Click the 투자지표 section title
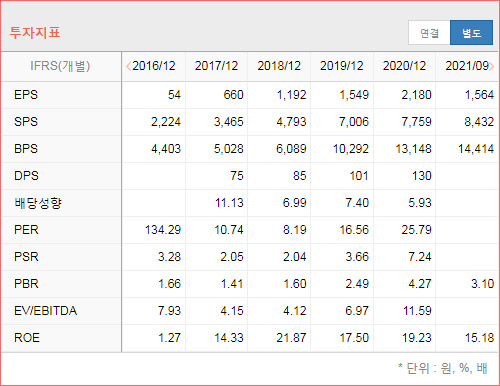Viewport: 500px width, 386px height. coord(35,33)
